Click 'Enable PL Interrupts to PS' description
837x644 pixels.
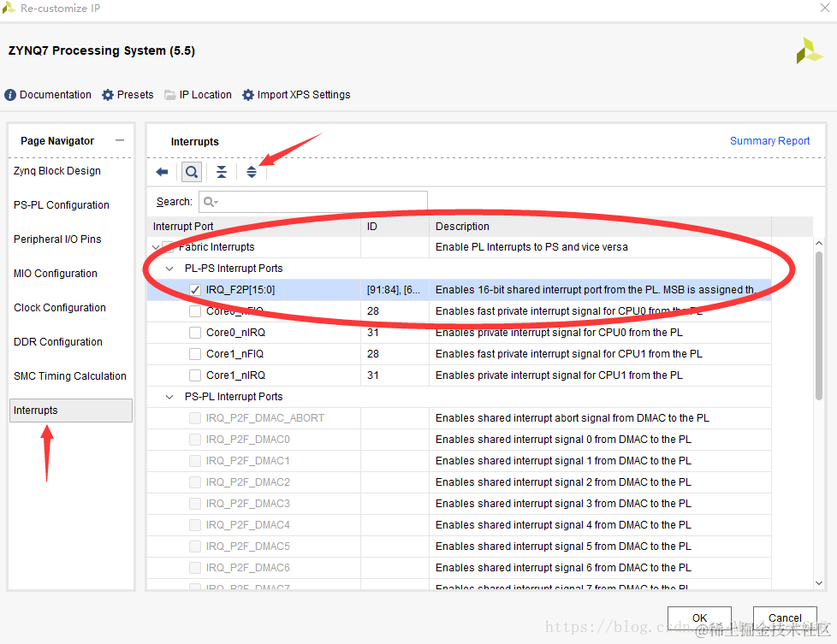pos(531,247)
